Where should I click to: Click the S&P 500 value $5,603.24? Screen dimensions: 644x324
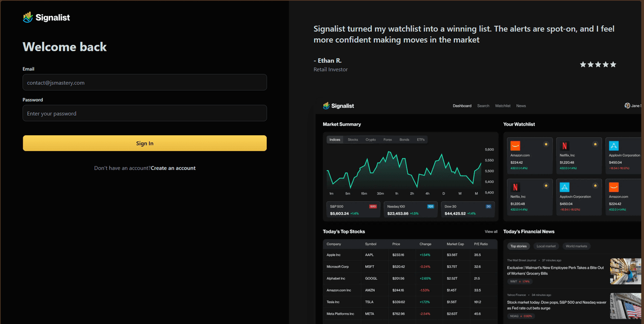coord(339,213)
